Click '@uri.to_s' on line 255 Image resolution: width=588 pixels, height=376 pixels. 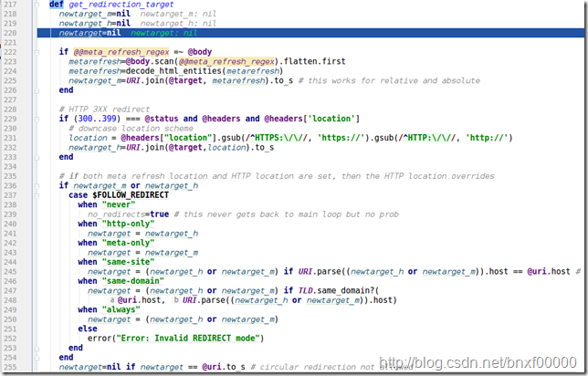point(224,367)
